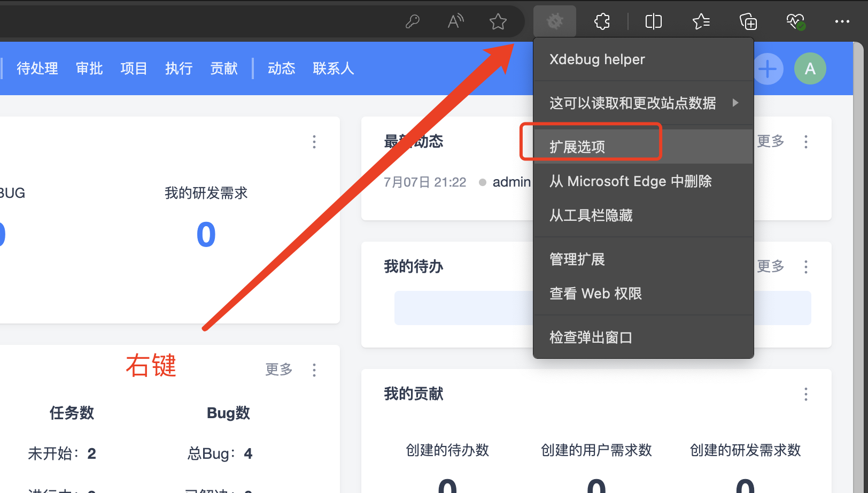
Task: Select 管理扩展 menu entry
Action: click(577, 259)
